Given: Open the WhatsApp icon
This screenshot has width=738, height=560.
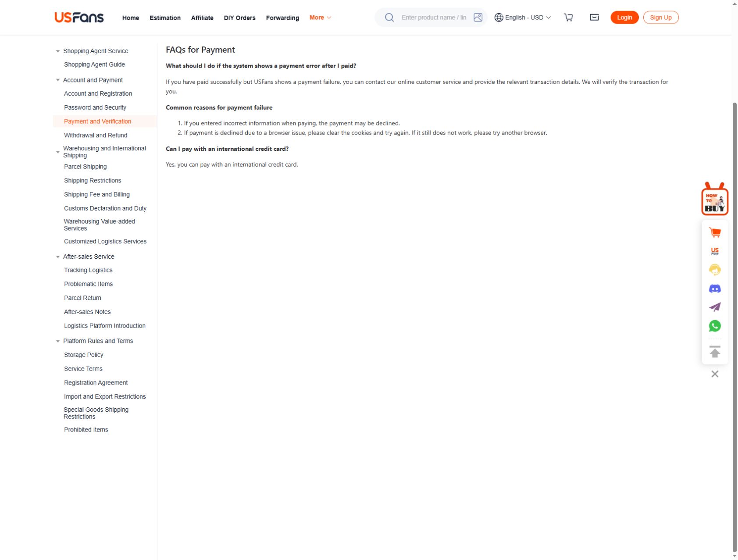Looking at the screenshot, I should pyautogui.click(x=715, y=326).
